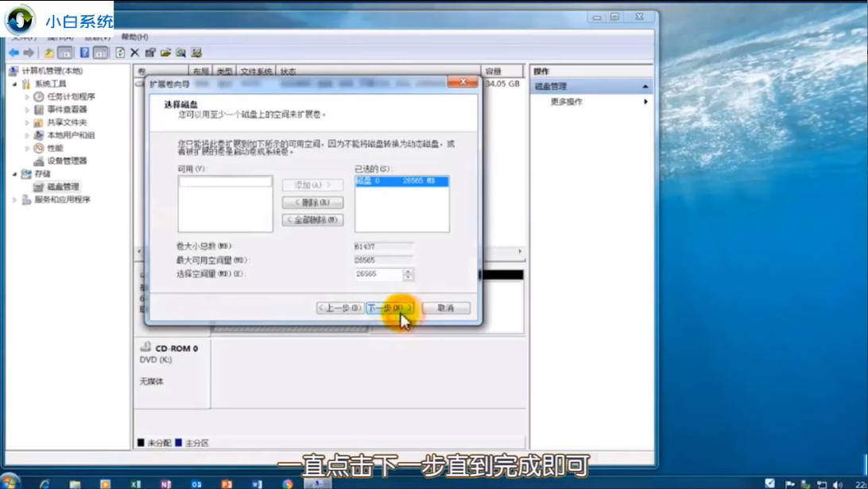The image size is (868, 489).
Task: Collapse the 系统工具 tree node
Action: pyautogui.click(x=15, y=84)
